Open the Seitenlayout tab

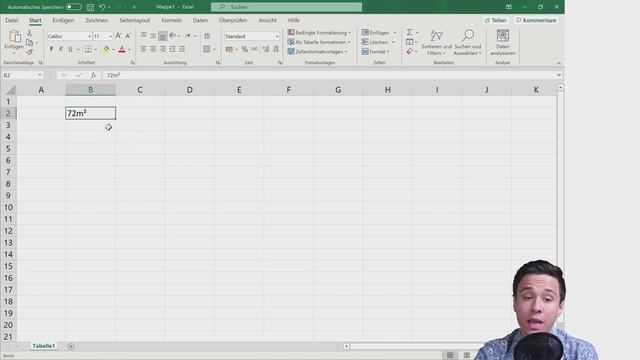pyautogui.click(x=134, y=20)
